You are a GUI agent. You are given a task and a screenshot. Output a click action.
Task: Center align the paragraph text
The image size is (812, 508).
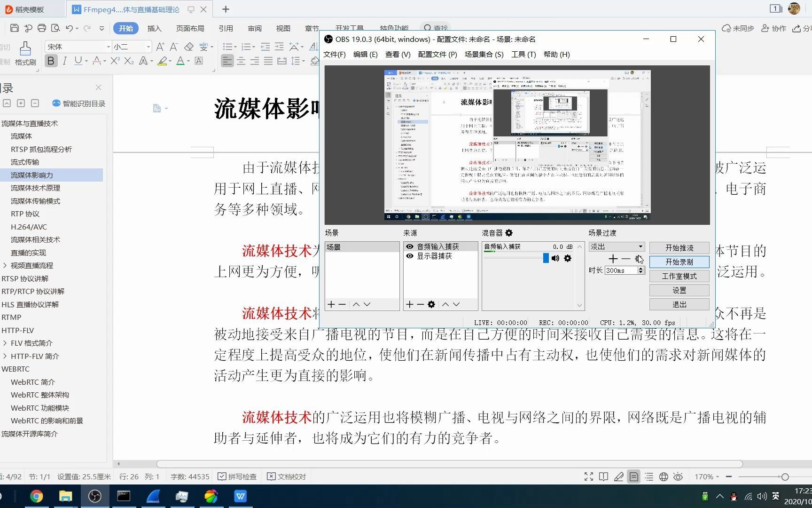click(241, 61)
